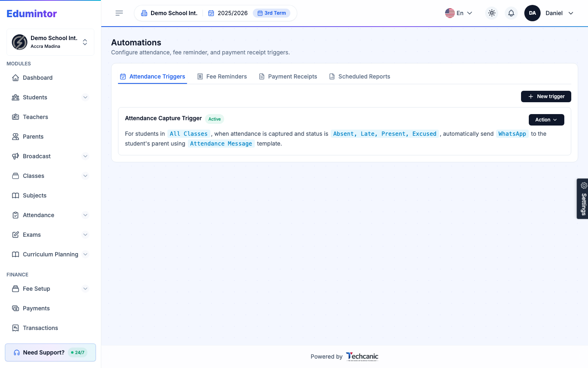Switch to the Fee Reminders tab

coord(222,76)
